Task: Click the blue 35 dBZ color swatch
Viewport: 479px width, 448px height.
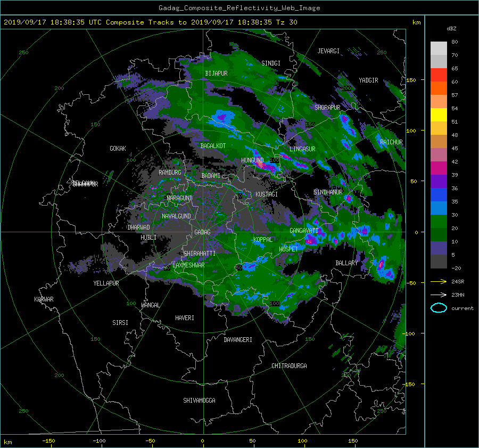Action: [x=439, y=195]
